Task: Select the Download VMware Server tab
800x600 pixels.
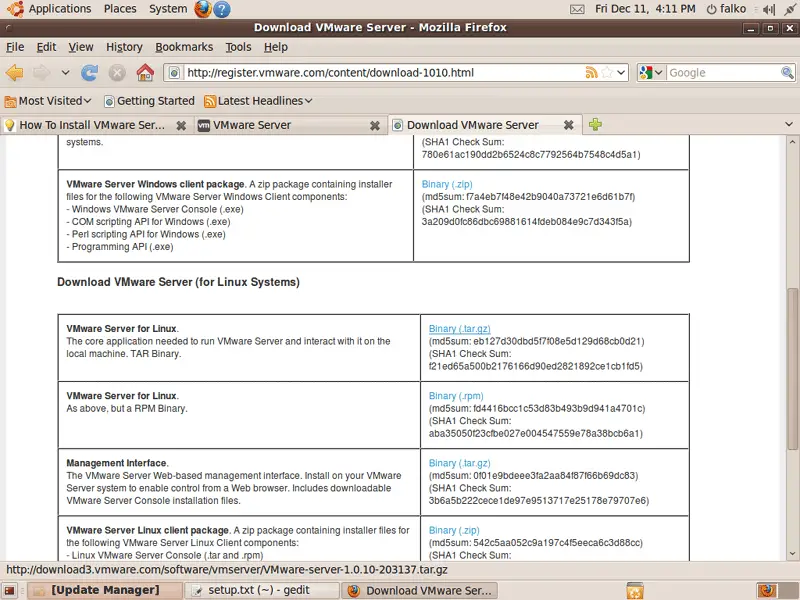Action: pyautogui.click(x=472, y=125)
